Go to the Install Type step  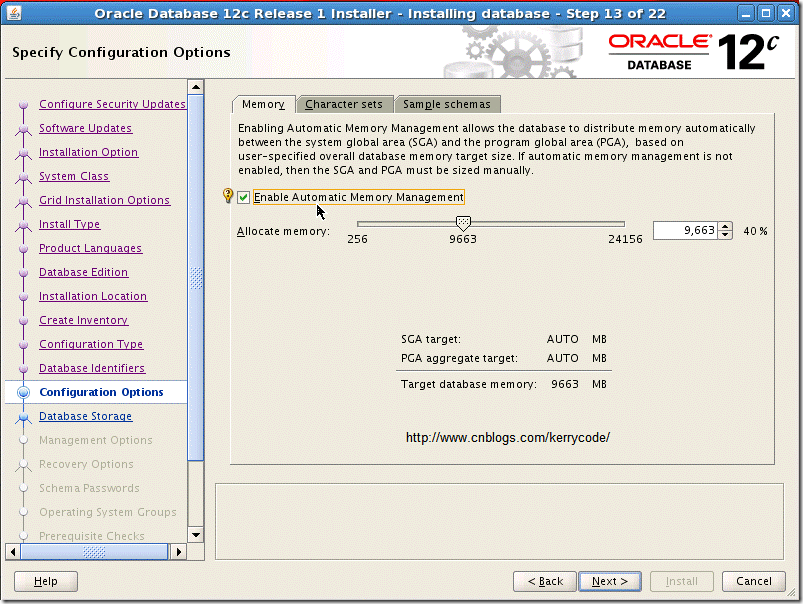point(70,224)
